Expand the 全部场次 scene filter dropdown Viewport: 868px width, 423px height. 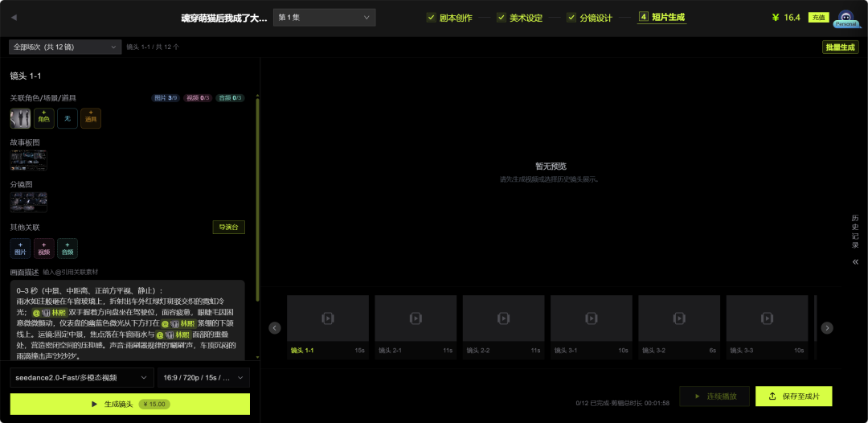click(x=65, y=47)
